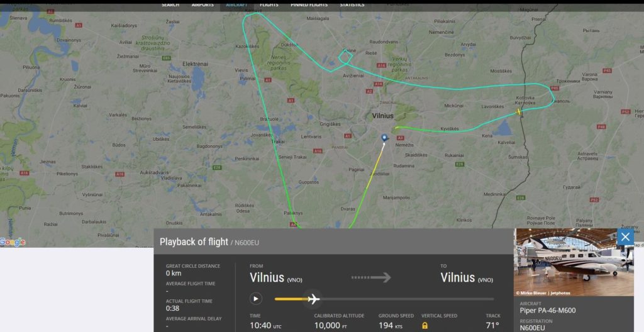Click the Vilnius city label on the map
The image size is (644, 332).
(x=382, y=116)
